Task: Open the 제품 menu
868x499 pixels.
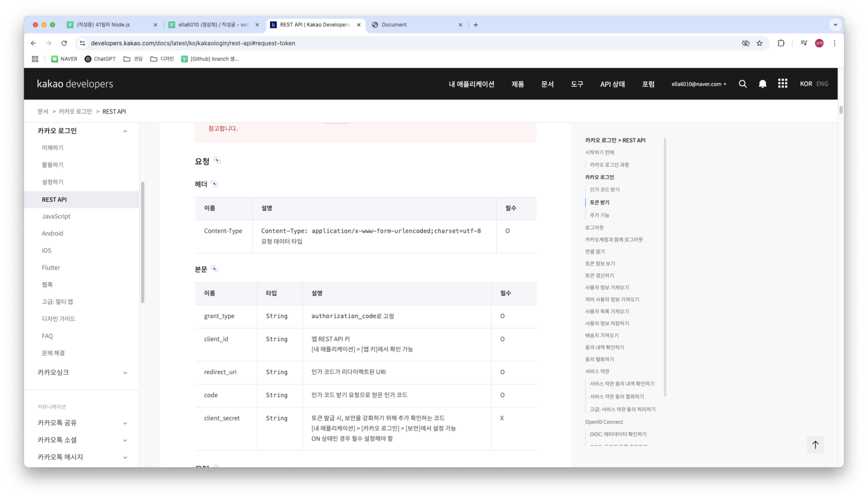Action: [x=518, y=84]
